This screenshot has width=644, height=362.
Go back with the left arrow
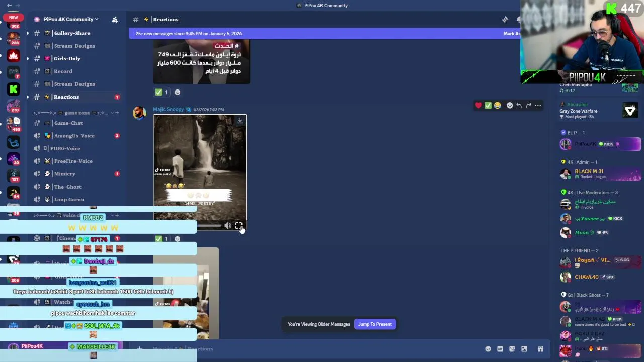(x=9, y=5)
